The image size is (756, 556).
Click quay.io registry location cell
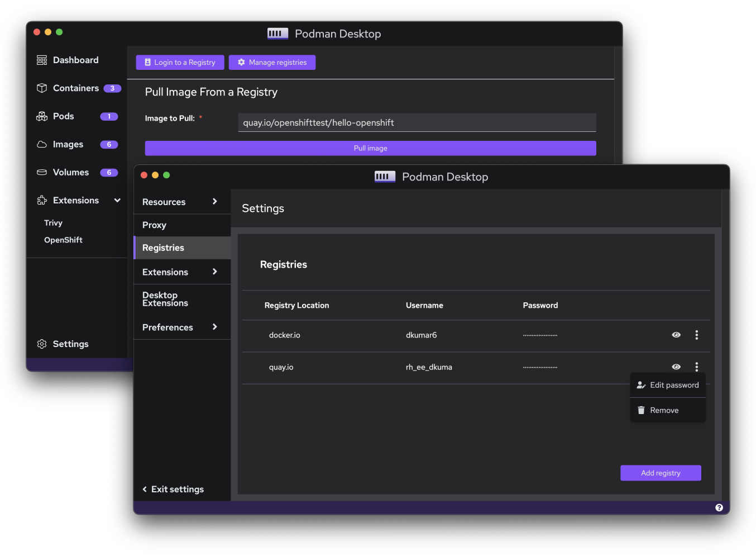(x=281, y=367)
